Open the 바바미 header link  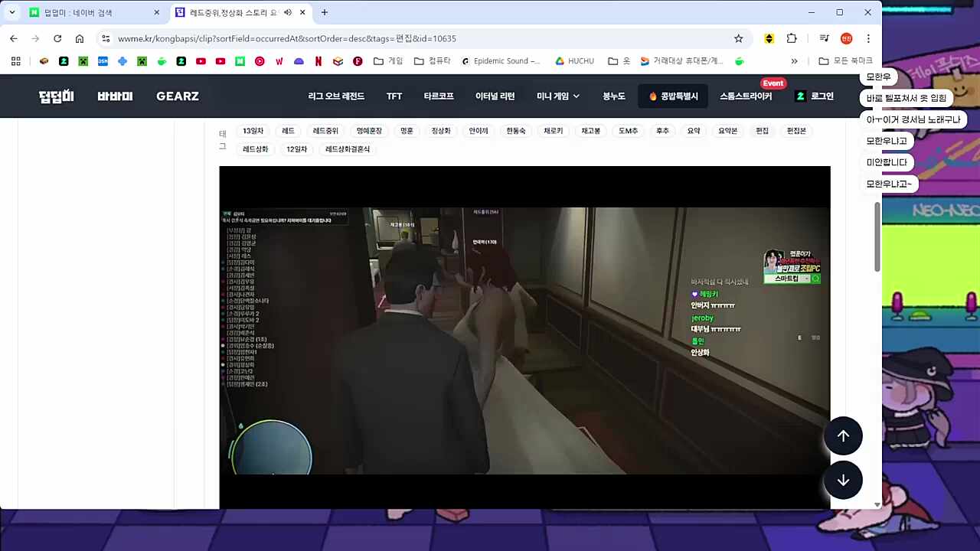pyautogui.click(x=115, y=96)
